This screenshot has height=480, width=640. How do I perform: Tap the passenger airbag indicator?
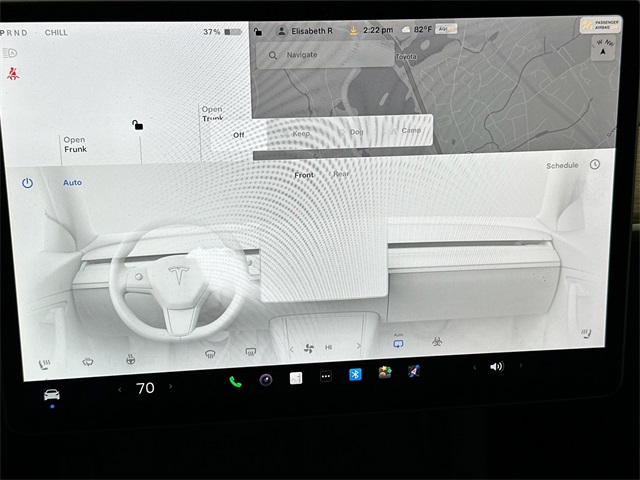tap(600, 25)
